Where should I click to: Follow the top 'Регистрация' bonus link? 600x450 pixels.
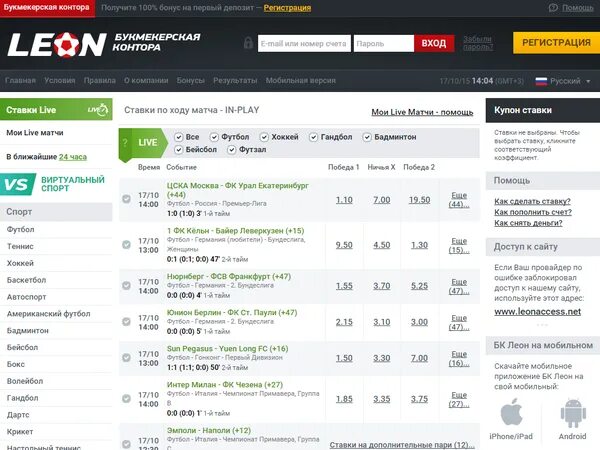tap(287, 8)
